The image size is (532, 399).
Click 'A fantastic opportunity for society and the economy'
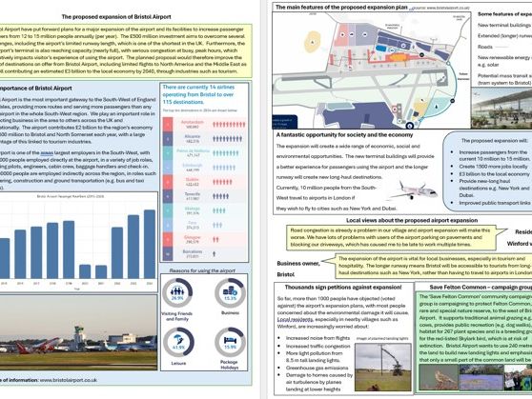[344, 135]
